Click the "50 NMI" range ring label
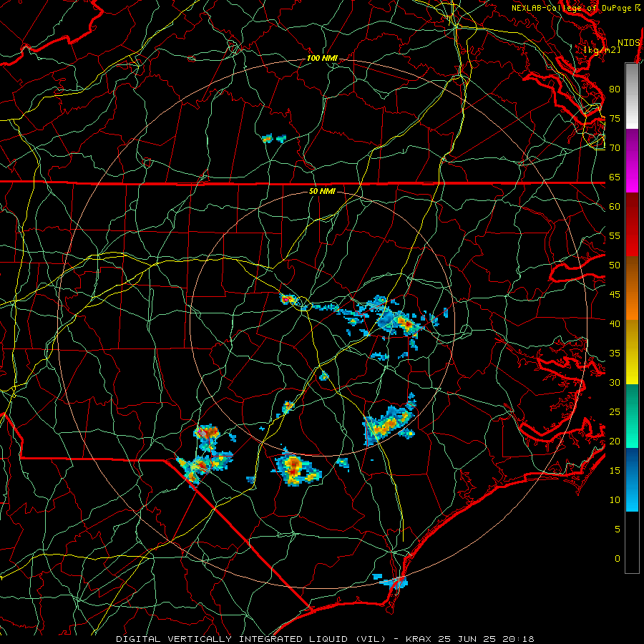Screen dimensions: 644x644 pos(322,191)
